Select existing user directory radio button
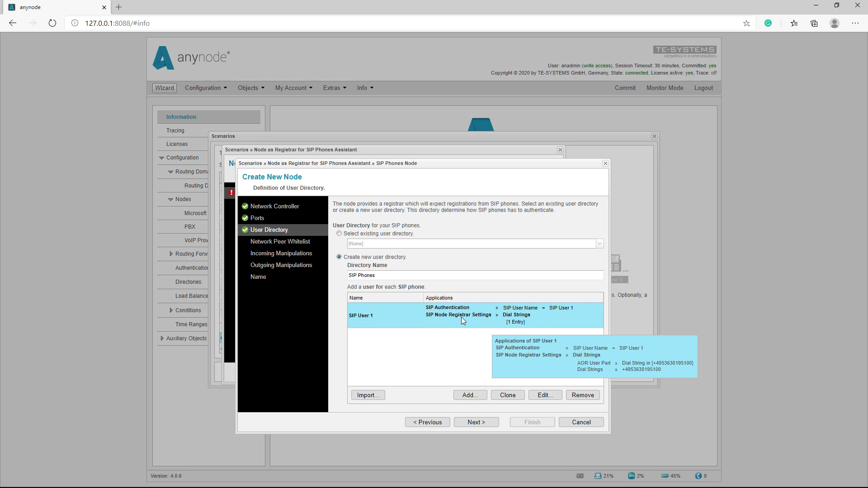 pyautogui.click(x=339, y=234)
